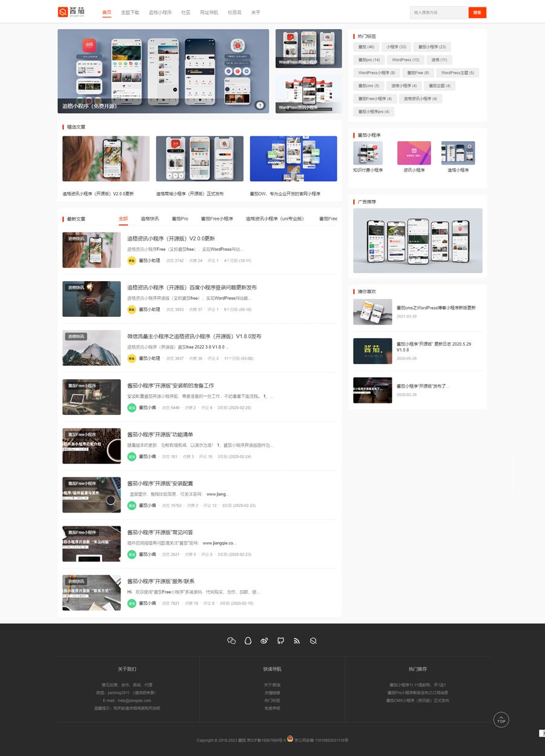Click the search input field

pyautogui.click(x=439, y=13)
